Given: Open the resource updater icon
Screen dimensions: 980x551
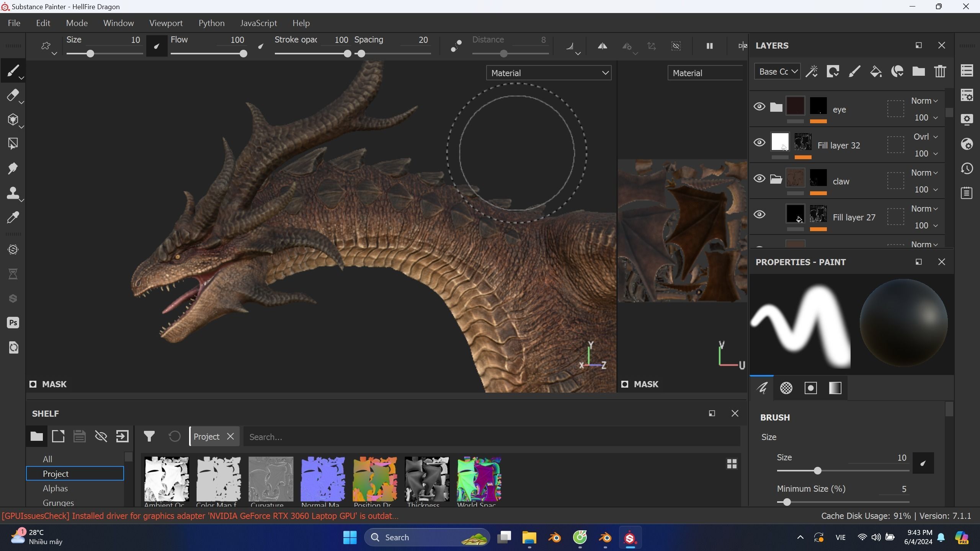Looking at the screenshot, I should point(13,347).
